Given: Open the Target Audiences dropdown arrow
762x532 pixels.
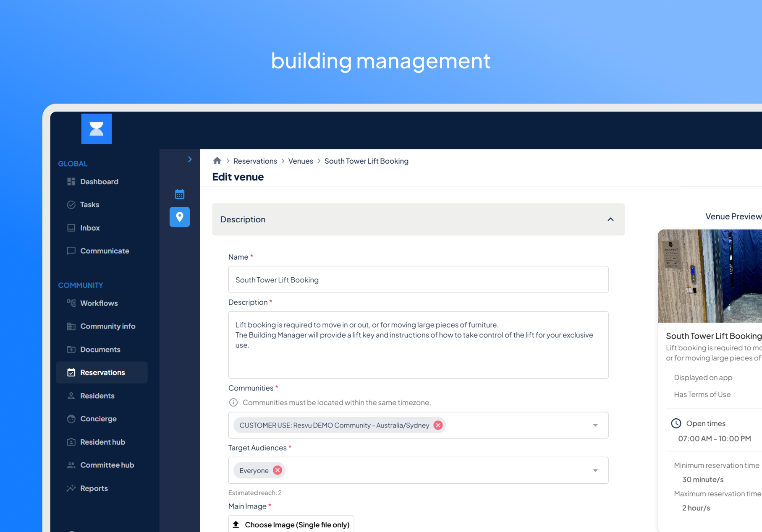Looking at the screenshot, I should 595,470.
